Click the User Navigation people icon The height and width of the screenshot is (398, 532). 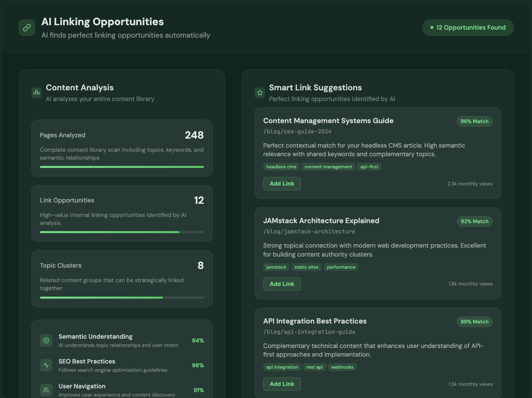click(46, 390)
